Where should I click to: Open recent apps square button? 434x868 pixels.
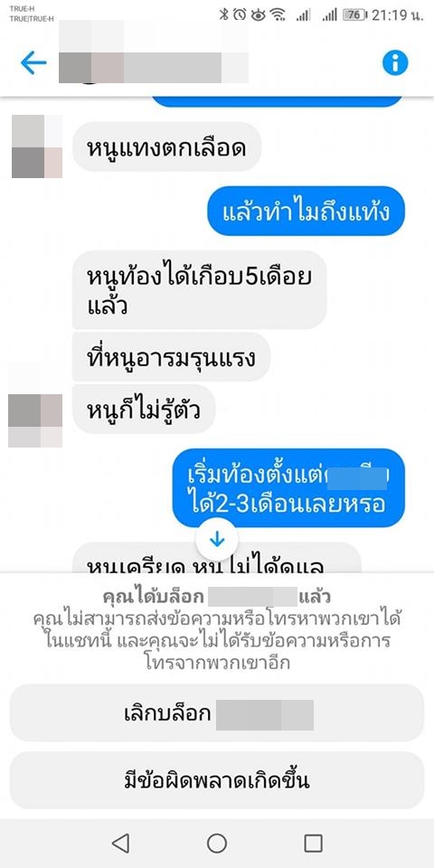tap(314, 843)
